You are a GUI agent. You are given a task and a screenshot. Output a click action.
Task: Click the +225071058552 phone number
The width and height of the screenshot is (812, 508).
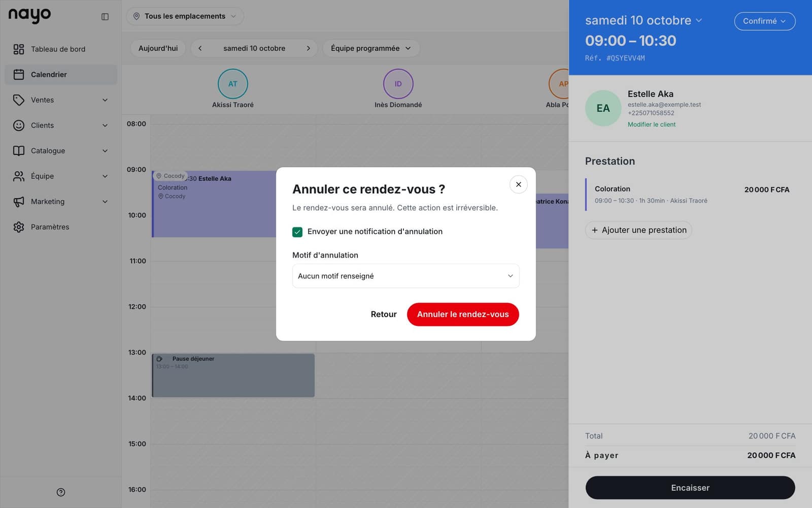click(651, 113)
